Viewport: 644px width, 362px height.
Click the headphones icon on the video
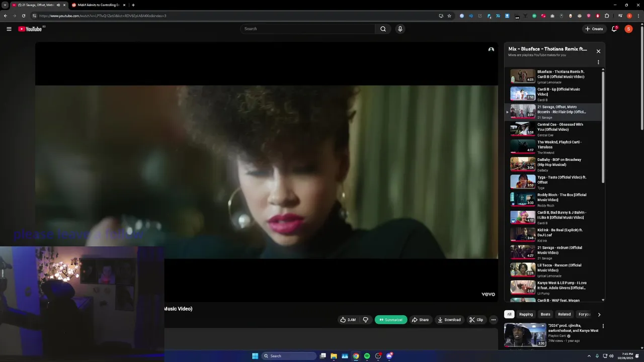pos(491,49)
